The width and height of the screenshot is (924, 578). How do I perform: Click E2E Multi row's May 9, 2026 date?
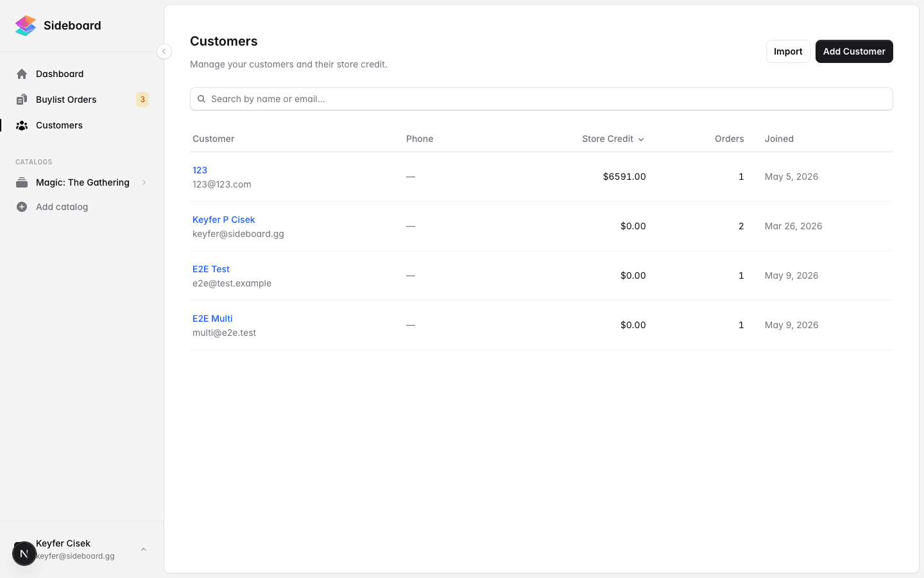(791, 325)
